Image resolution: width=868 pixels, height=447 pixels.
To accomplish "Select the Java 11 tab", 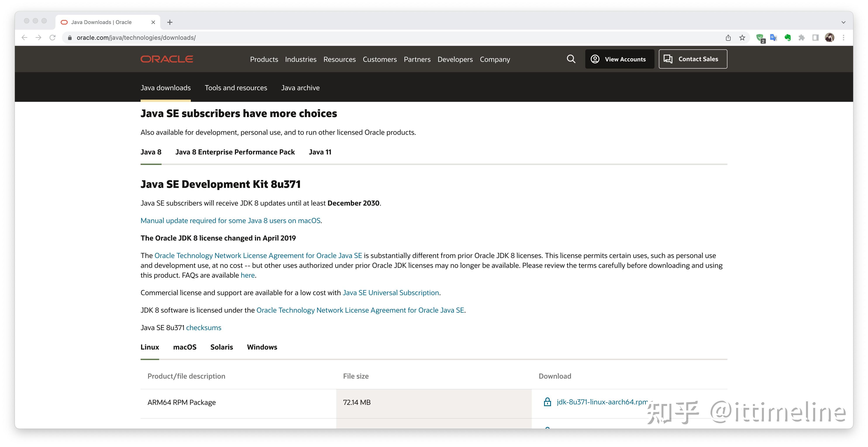I will (320, 152).
